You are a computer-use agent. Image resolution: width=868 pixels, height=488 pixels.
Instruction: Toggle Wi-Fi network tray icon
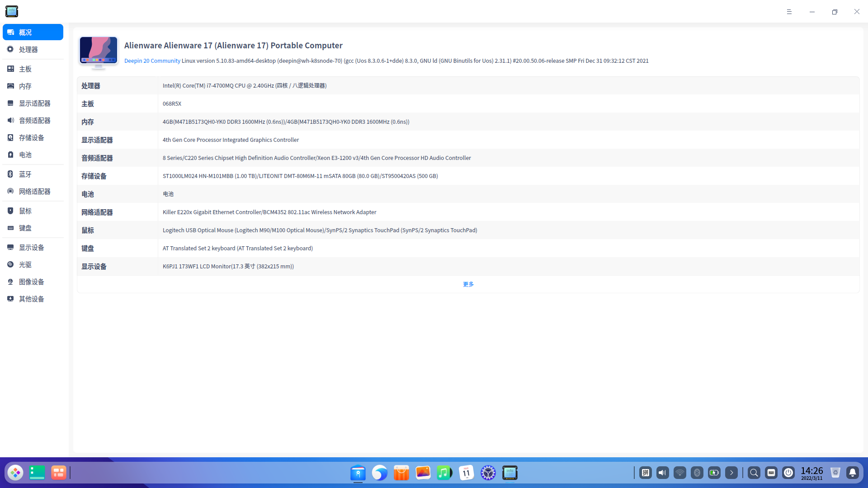pos(680,473)
